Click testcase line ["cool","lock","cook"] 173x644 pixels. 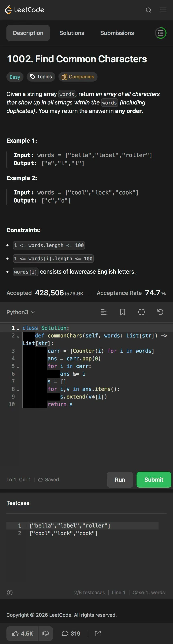(64, 533)
